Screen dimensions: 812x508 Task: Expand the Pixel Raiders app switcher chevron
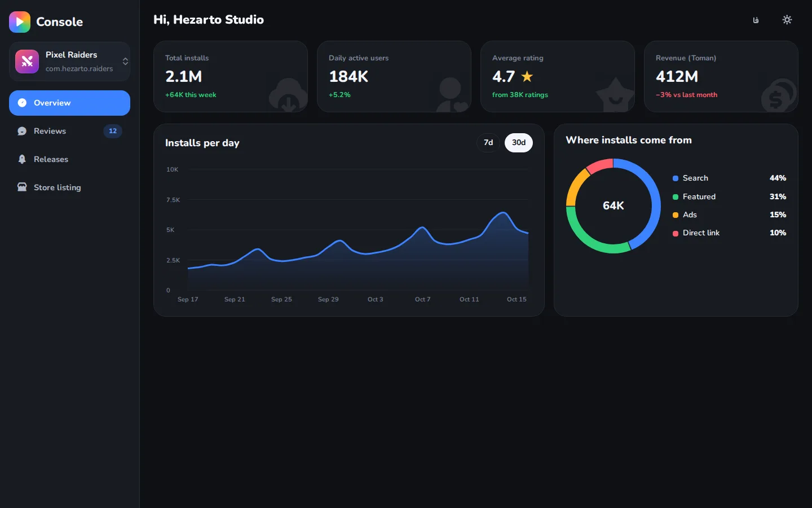pos(125,62)
